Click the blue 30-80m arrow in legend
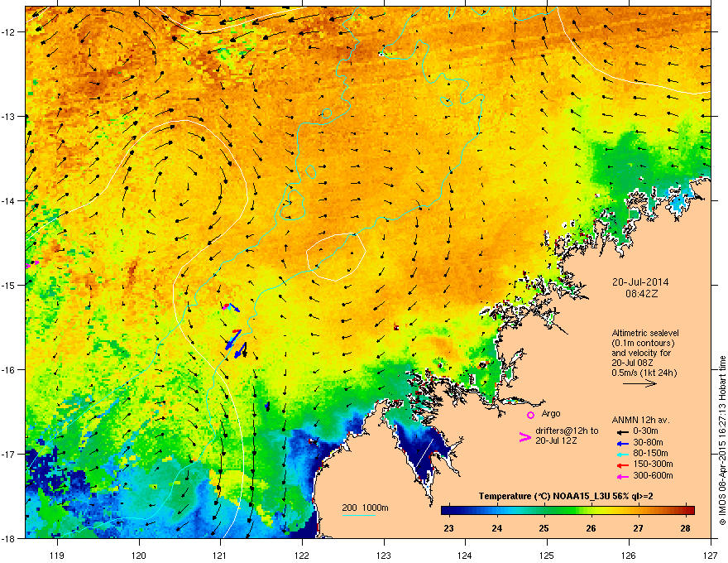Screen dimensions: 728x563 point(622,443)
